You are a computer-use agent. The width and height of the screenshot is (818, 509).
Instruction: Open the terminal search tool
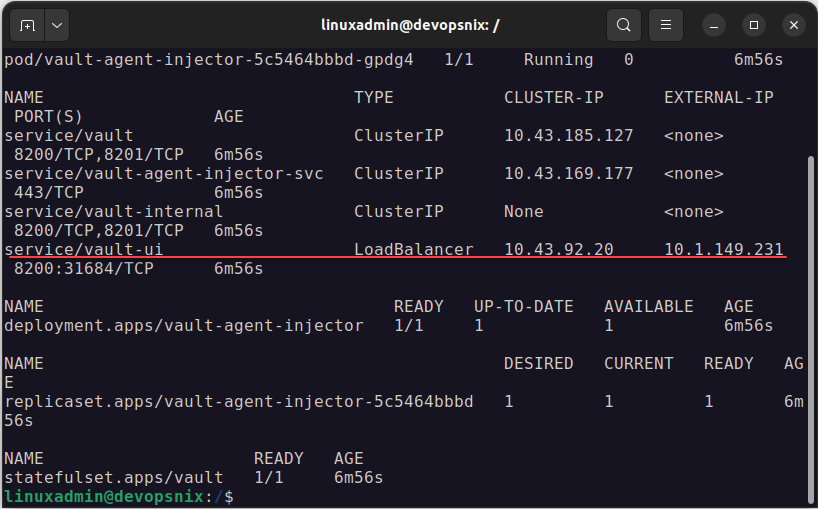tap(623, 24)
